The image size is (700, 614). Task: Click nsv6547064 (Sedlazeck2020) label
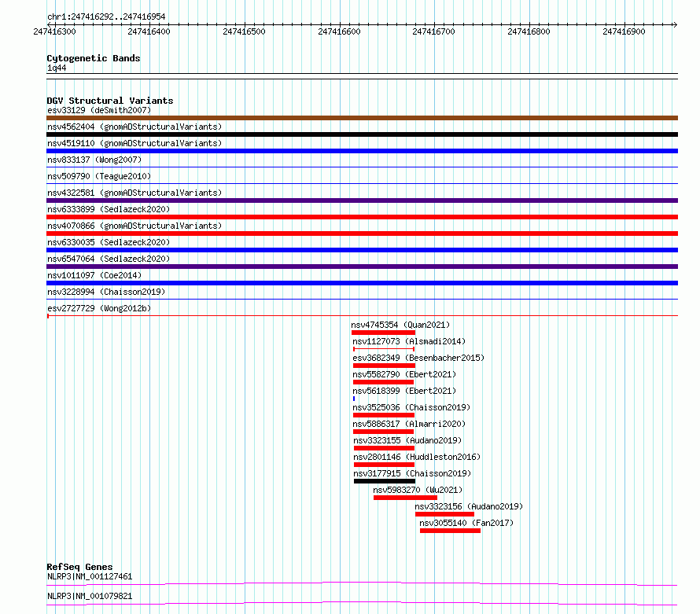click(109, 259)
